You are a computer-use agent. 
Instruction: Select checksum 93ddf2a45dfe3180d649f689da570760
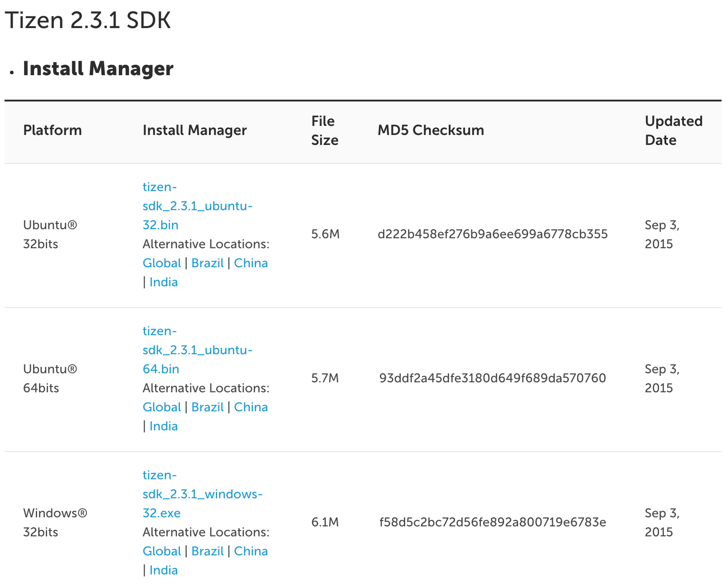[x=493, y=378]
